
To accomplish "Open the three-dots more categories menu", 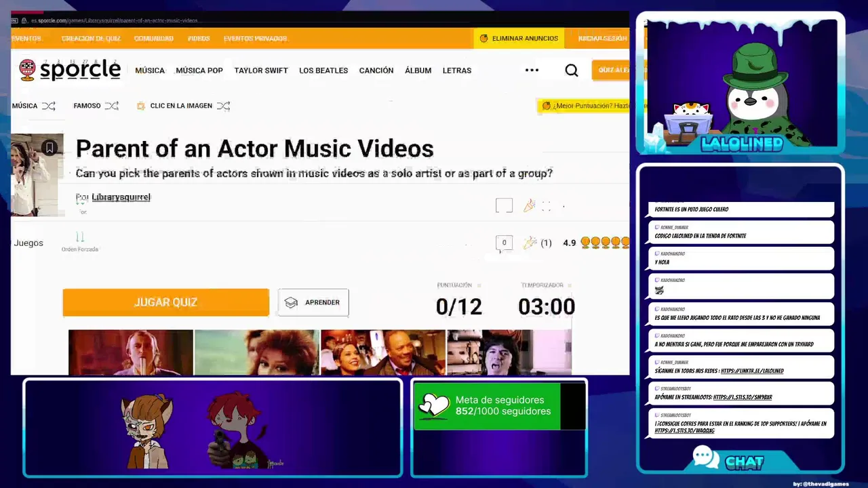I will (532, 70).
